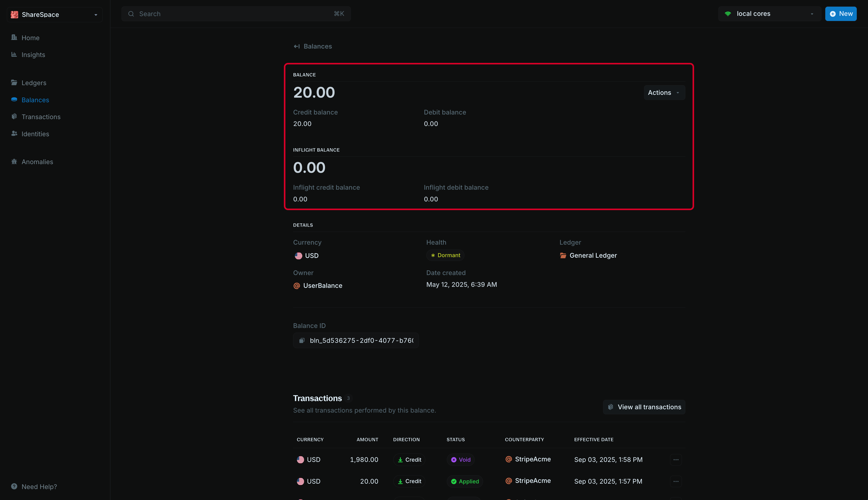The image size is (868, 500).
Task: Click the back arrow to Balances
Action: (x=296, y=46)
